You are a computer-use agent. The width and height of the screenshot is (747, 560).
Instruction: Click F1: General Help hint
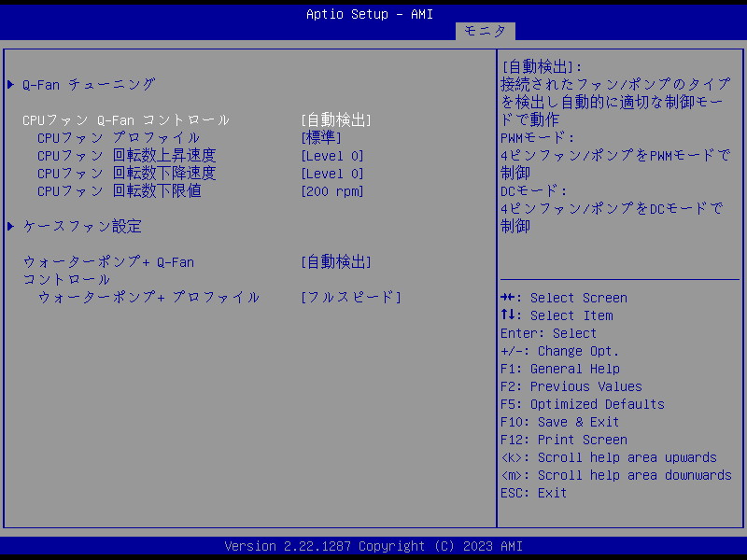click(560, 369)
